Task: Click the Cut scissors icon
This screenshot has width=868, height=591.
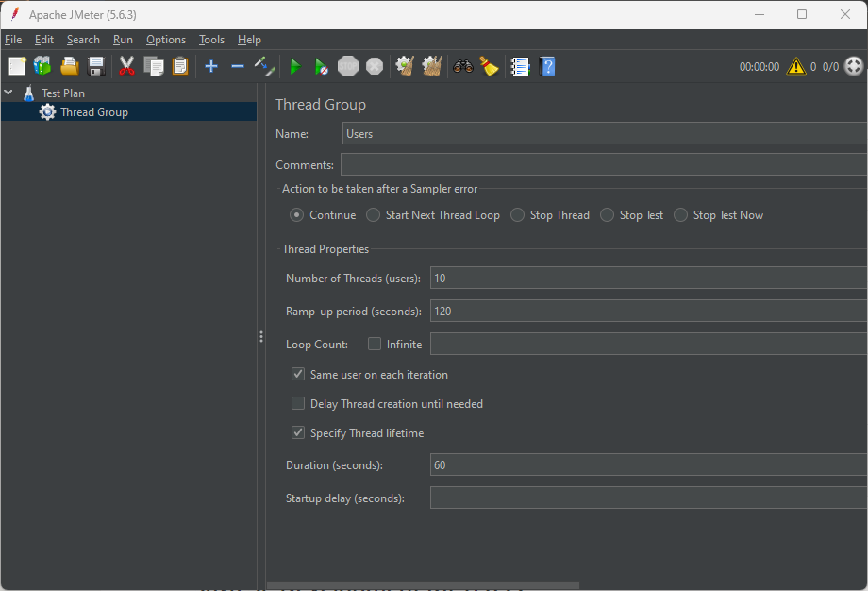Action: point(126,66)
